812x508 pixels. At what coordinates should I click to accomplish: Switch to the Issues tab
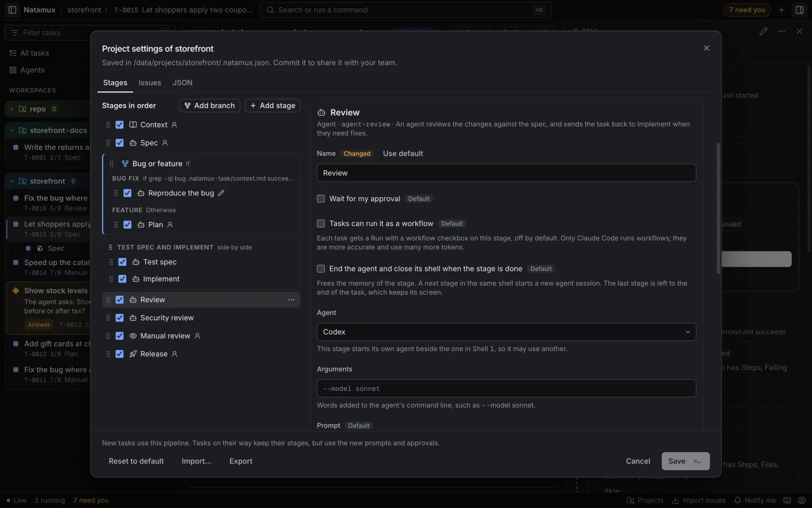[150, 83]
